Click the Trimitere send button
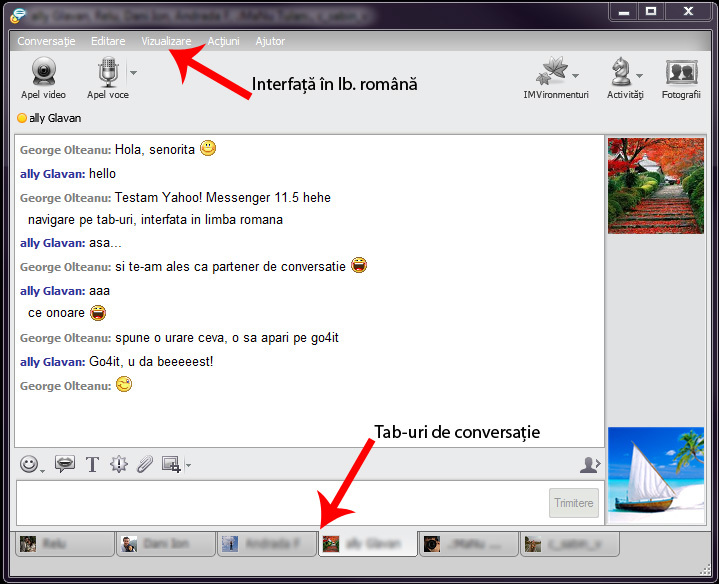Image resolution: width=719 pixels, height=584 pixels. pyautogui.click(x=574, y=503)
